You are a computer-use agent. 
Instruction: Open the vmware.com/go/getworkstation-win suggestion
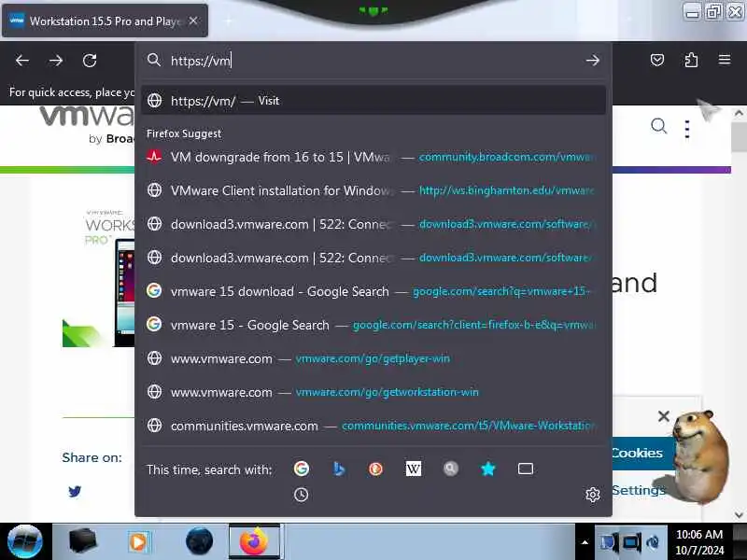[373, 392]
